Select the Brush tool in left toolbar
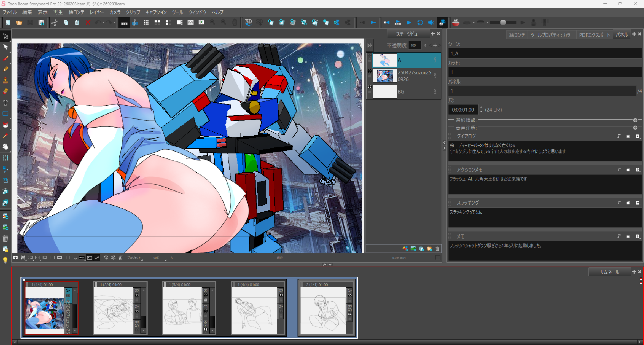Viewport: 644px width, 345px height. pyautogui.click(x=5, y=58)
